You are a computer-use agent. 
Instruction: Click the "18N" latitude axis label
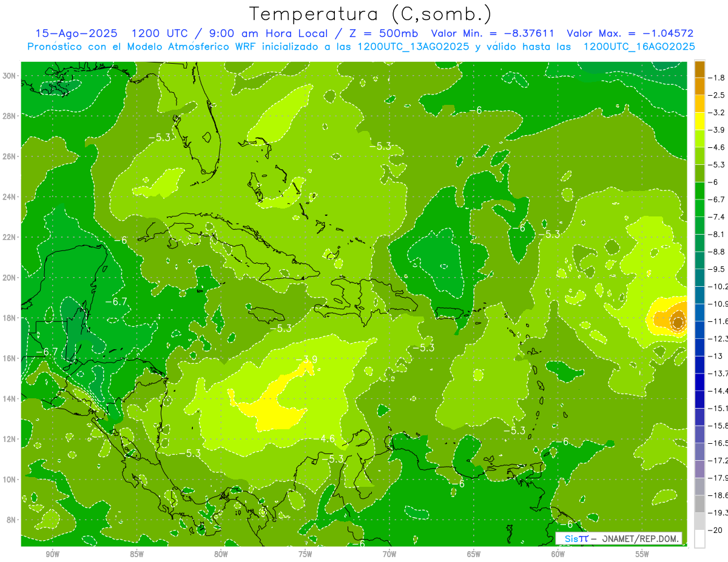coord(10,318)
